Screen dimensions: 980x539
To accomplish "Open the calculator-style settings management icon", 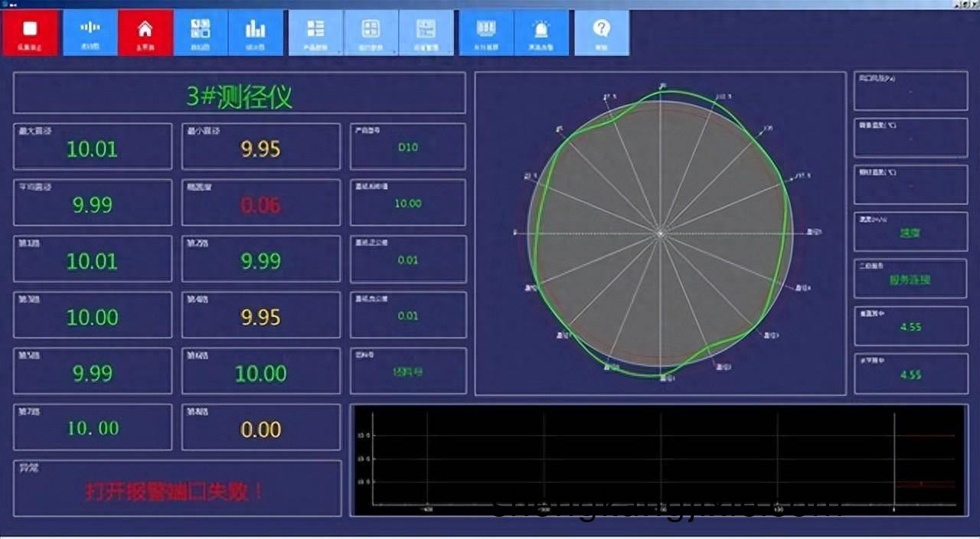I will (426, 32).
